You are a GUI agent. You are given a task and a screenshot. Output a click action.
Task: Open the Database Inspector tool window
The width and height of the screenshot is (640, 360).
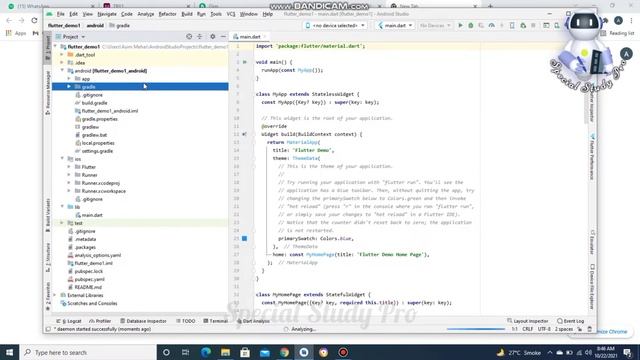pos(143,321)
